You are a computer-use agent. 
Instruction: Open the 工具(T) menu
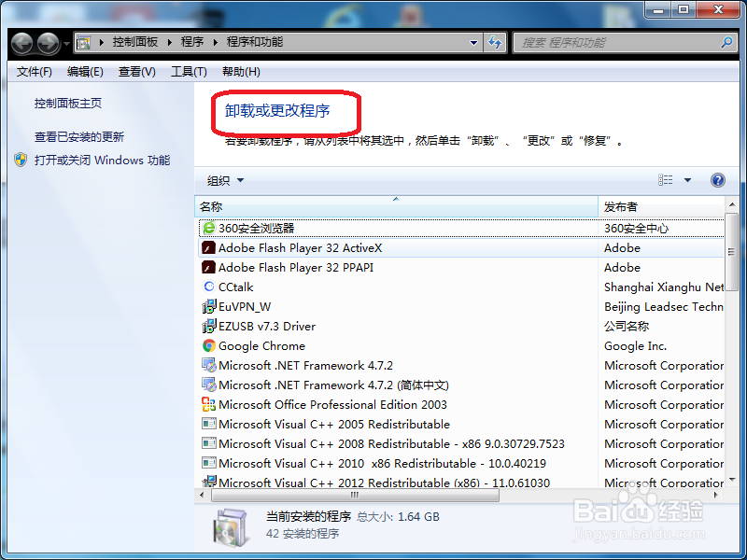(189, 72)
